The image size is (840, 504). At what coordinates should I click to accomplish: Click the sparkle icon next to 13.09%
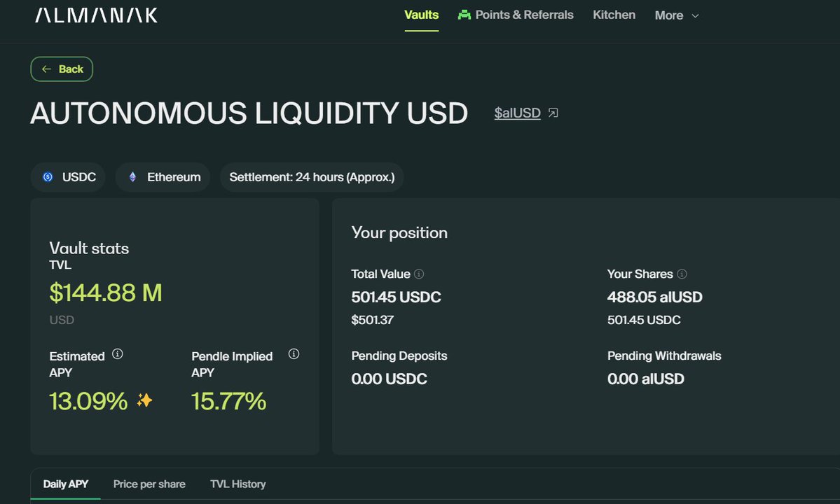pyautogui.click(x=144, y=401)
